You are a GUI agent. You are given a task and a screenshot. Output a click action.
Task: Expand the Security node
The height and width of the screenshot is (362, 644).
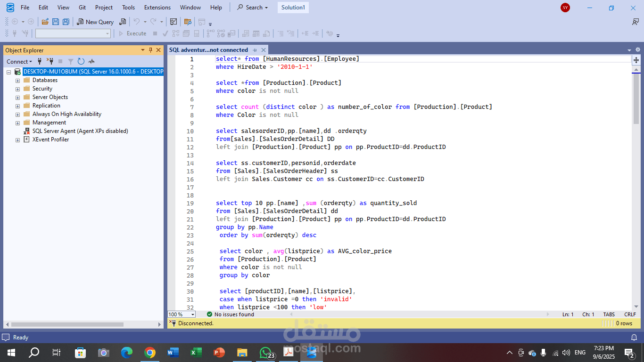(x=17, y=89)
